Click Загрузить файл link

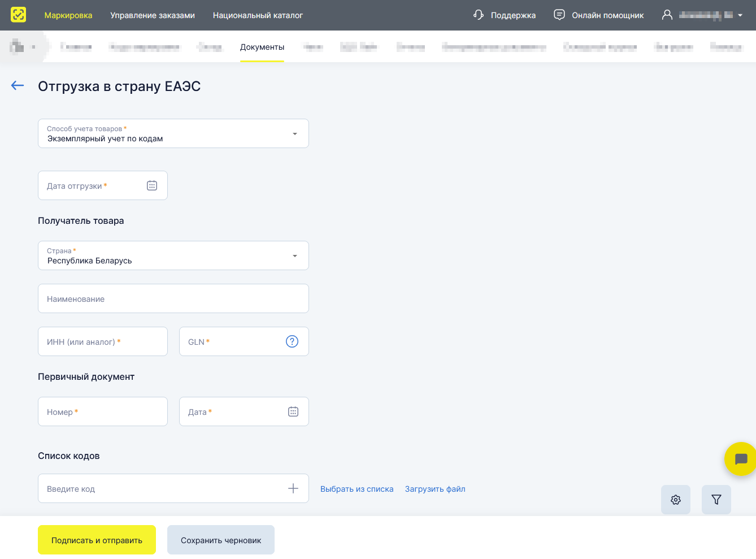pos(435,489)
